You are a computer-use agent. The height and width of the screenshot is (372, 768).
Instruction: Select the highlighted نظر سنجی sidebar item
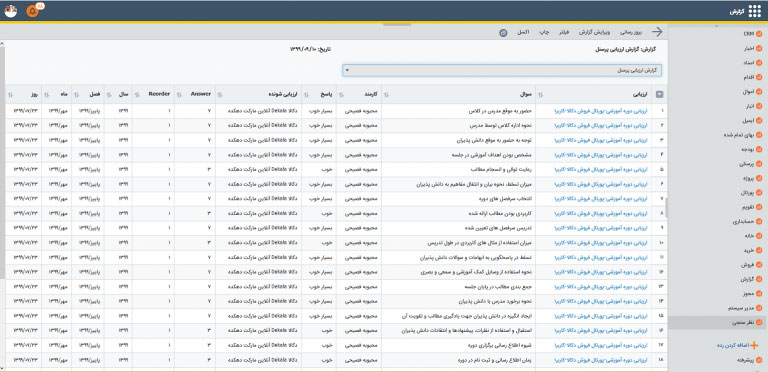pyautogui.click(x=718, y=322)
